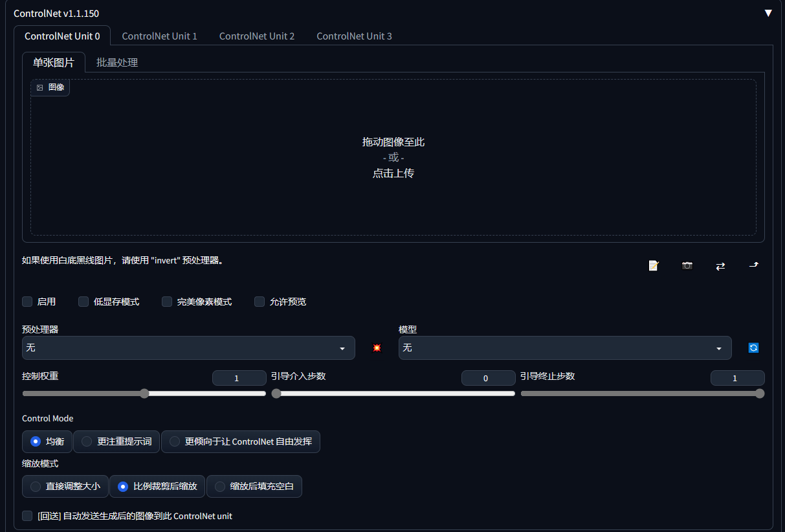Click the 引导介入步数 number field

pyautogui.click(x=489, y=378)
